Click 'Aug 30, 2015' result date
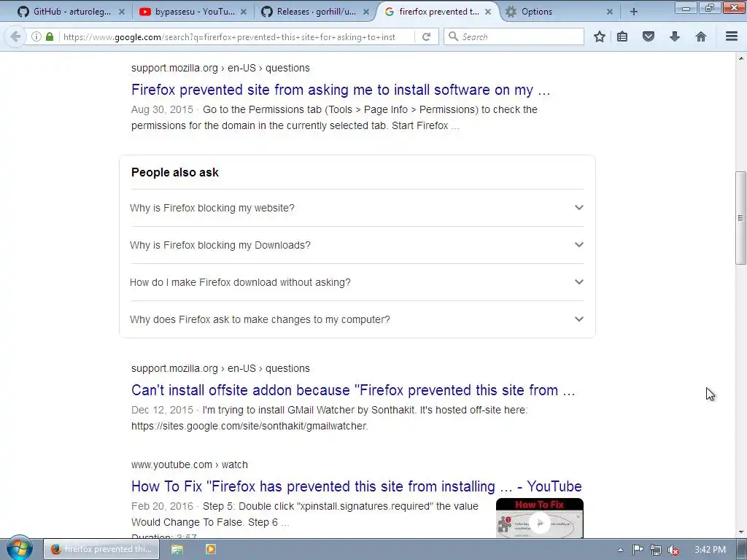747x560 pixels. [x=162, y=109]
